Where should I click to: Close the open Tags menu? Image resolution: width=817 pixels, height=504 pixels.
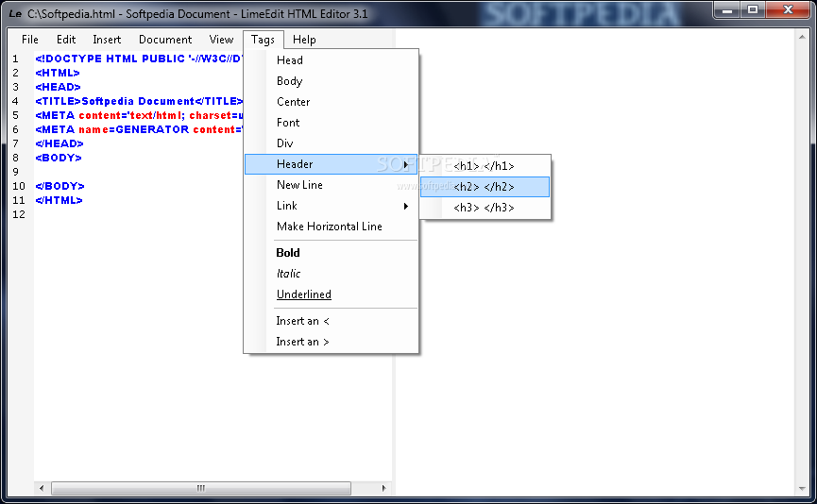click(x=264, y=40)
